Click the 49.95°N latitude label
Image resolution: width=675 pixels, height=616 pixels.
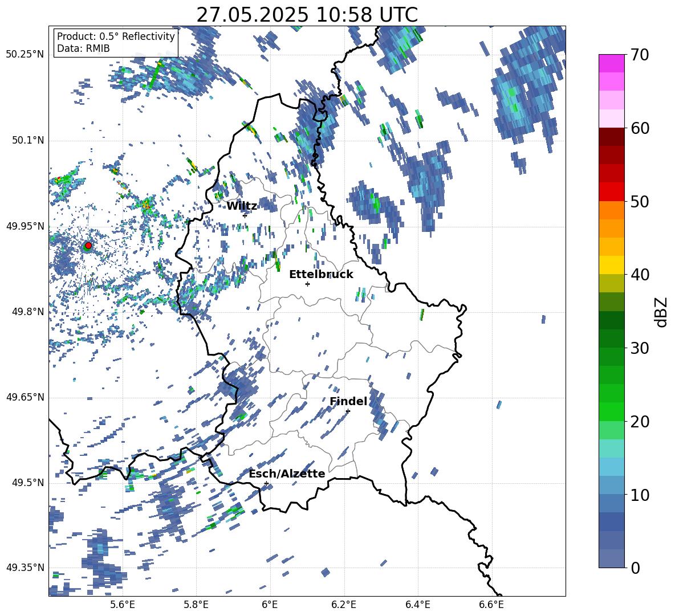coord(25,226)
